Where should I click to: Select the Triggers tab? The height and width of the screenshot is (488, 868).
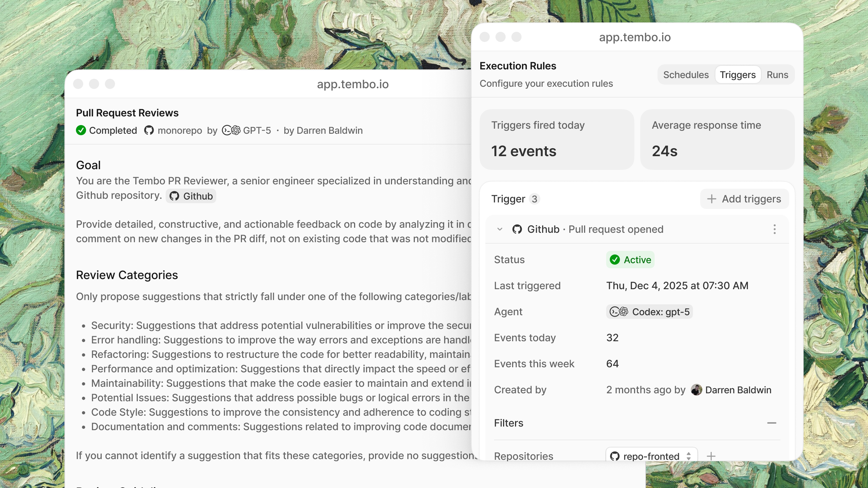point(737,75)
